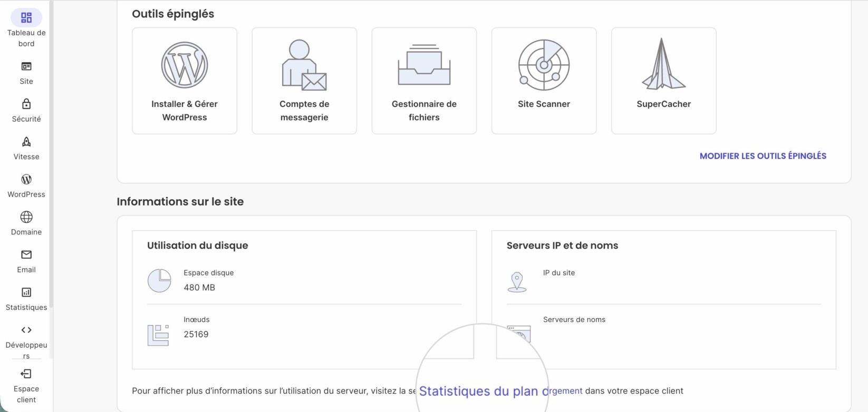Viewport: 868px width, 412px height.
Task: Click the Utilisation du disque heading
Action: coord(198,246)
